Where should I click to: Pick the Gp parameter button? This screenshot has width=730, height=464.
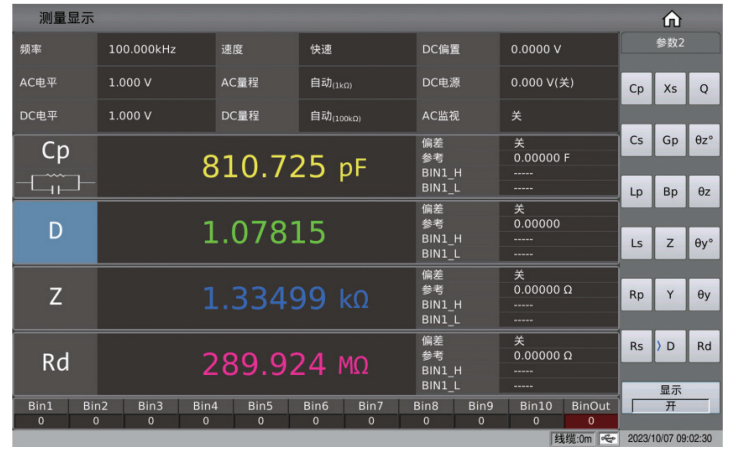670,141
